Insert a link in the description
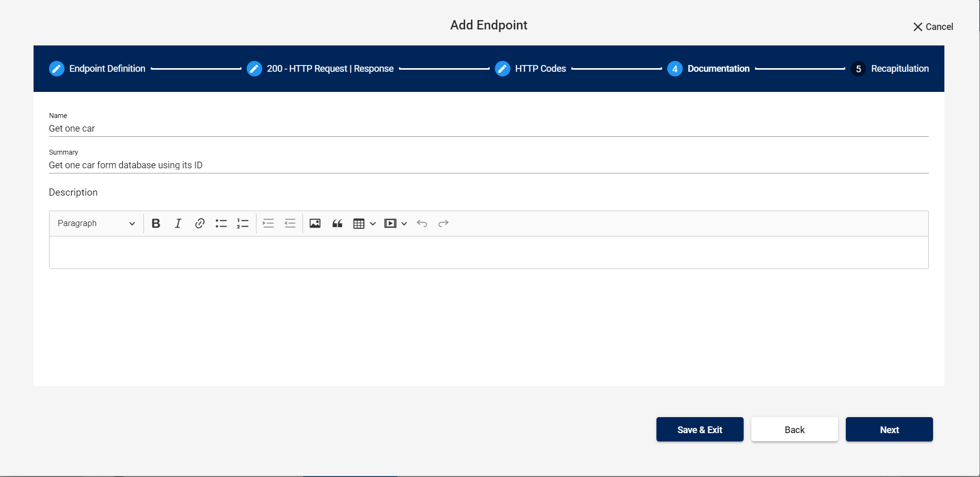The width and height of the screenshot is (980, 477). click(x=200, y=224)
